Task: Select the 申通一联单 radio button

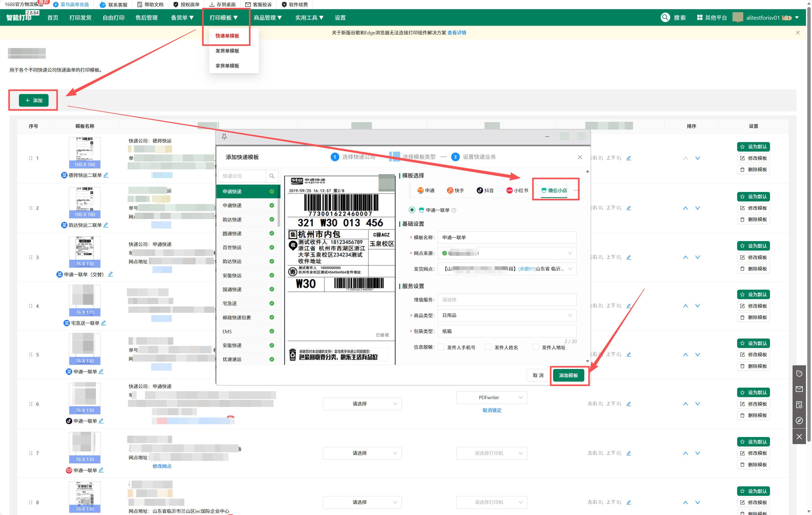Action: pyautogui.click(x=412, y=210)
